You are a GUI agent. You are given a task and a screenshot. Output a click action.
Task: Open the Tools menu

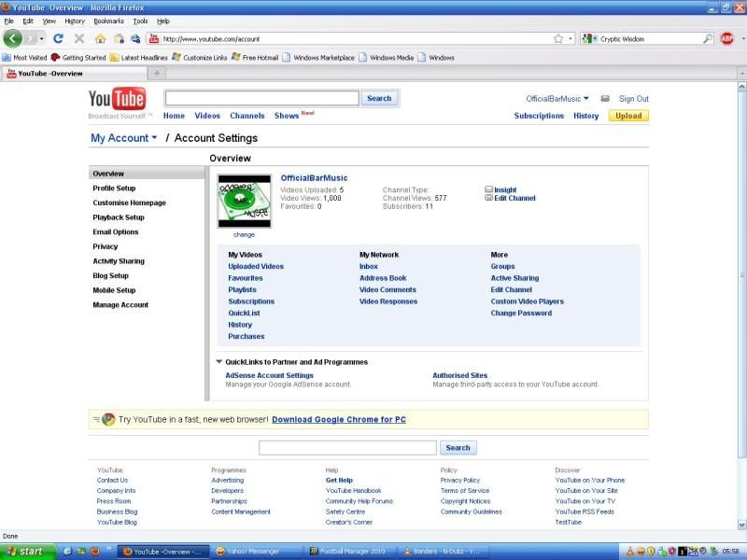pyautogui.click(x=140, y=21)
